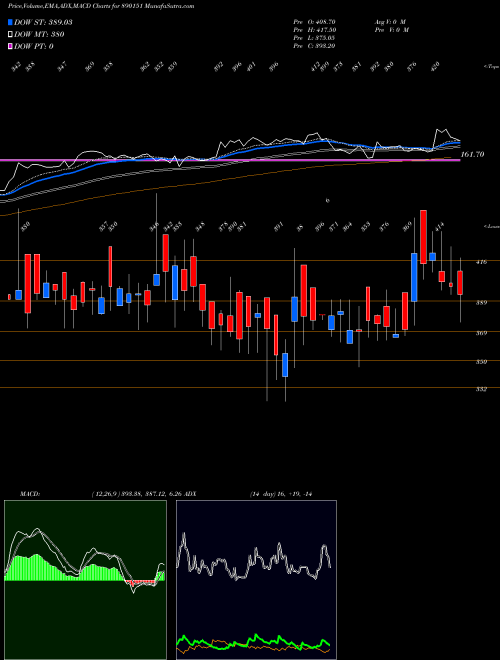Click the large blue candle near chart right
This screenshot has width=500, height=660.
tap(414, 277)
